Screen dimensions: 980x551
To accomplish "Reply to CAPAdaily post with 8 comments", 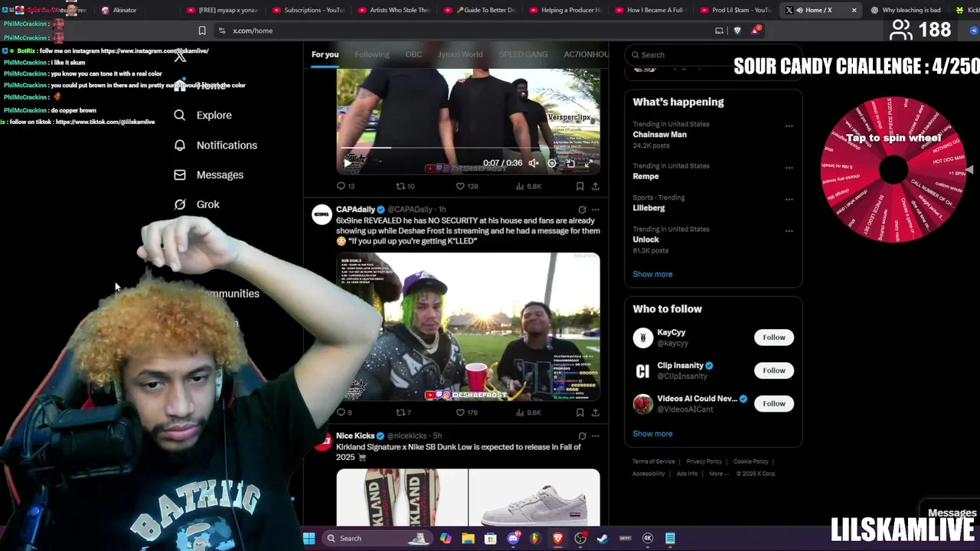I will 345,412.
